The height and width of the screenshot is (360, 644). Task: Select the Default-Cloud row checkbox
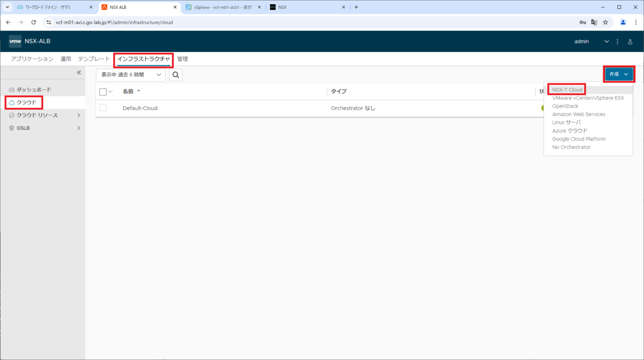click(103, 108)
